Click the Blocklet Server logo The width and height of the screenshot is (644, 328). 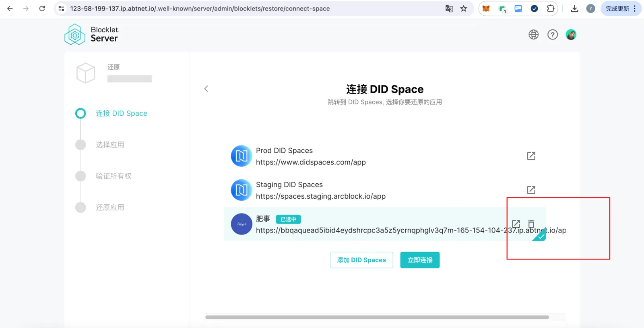coord(91,34)
